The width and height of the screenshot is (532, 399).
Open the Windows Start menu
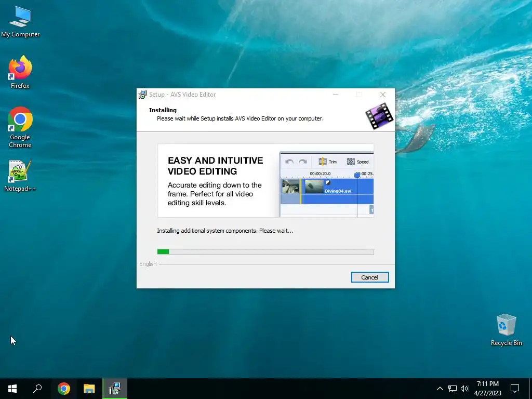tap(12, 389)
